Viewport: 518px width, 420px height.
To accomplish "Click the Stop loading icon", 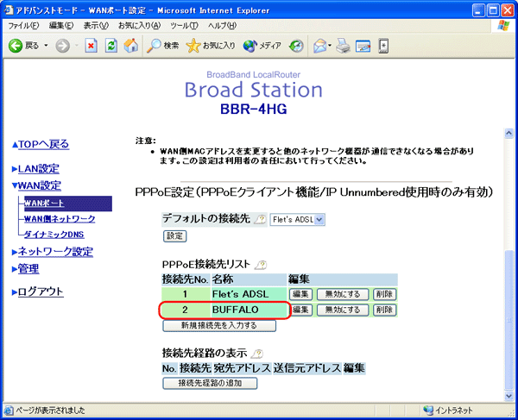I will [91, 46].
